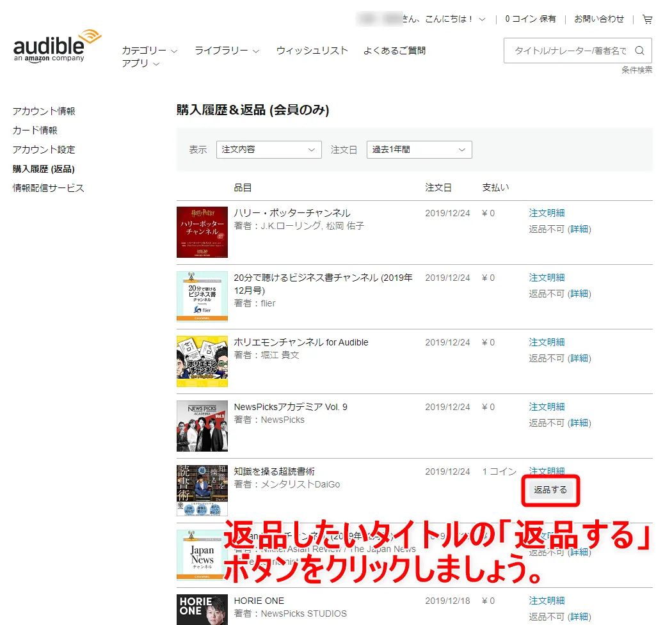Click author flier
The width and height of the screenshot is (672, 625).
coord(268,303)
